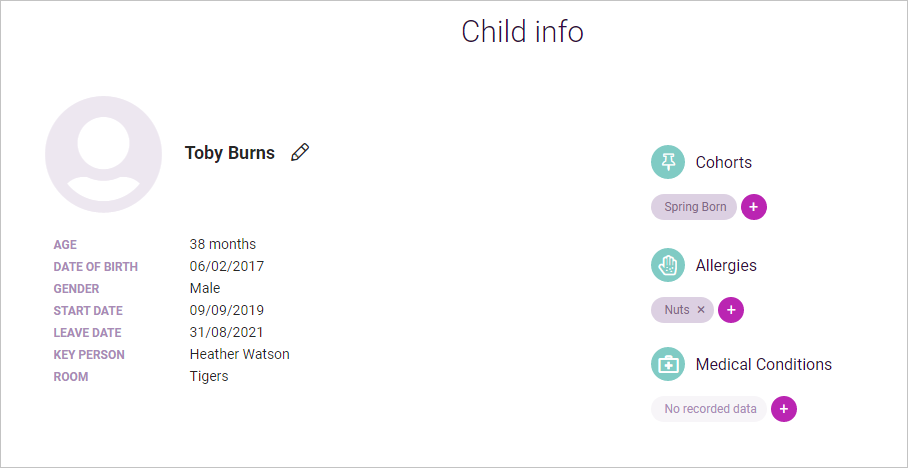Add a new allergy with the plus button

click(731, 310)
